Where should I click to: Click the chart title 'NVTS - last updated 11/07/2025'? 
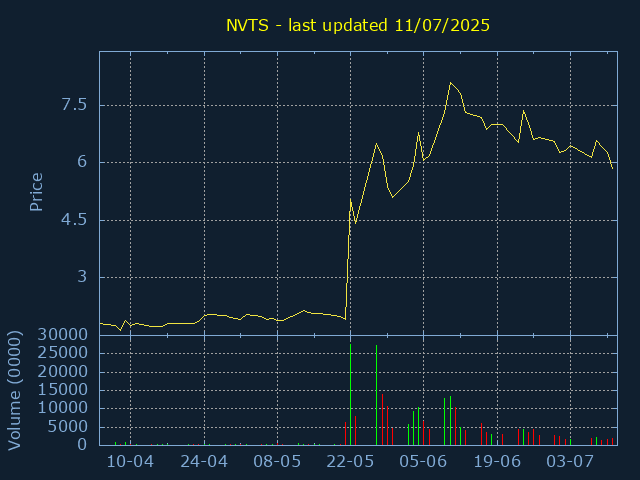pyautogui.click(x=358, y=25)
